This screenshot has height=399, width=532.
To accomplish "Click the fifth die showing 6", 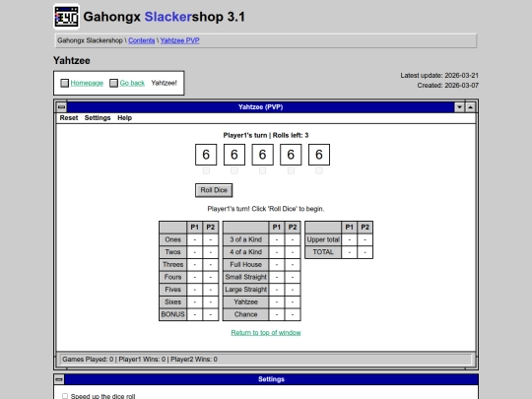I will pyautogui.click(x=319, y=155).
